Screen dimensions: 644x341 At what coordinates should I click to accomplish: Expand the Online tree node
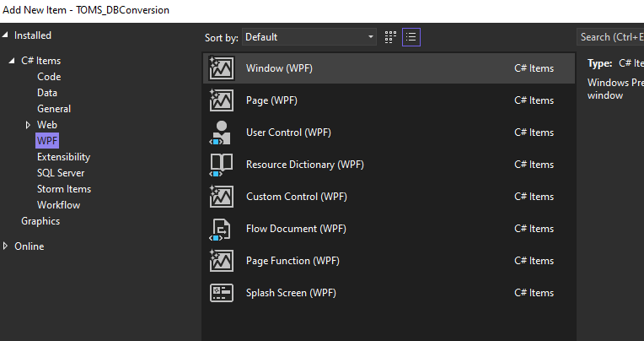pos(7,246)
